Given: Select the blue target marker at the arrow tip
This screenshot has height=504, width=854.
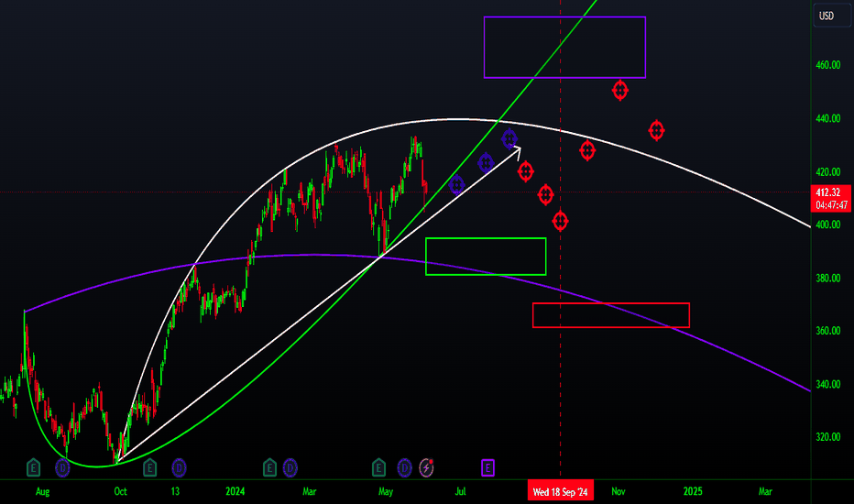Looking at the screenshot, I should [x=509, y=139].
